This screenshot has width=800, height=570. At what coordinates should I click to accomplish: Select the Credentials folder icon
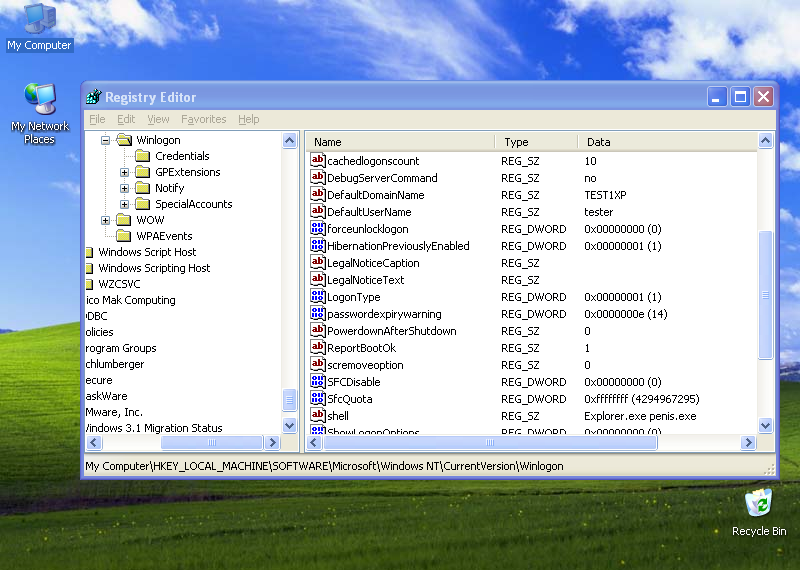pyautogui.click(x=143, y=156)
